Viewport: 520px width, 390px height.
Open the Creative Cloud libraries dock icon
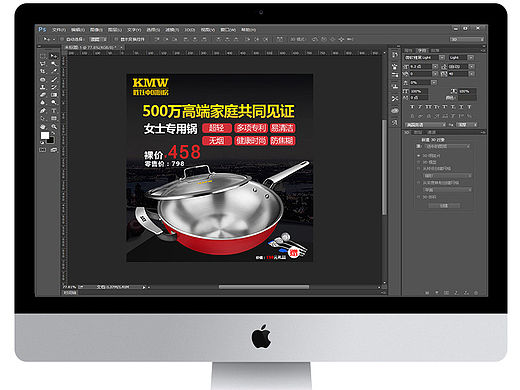[x=395, y=111]
